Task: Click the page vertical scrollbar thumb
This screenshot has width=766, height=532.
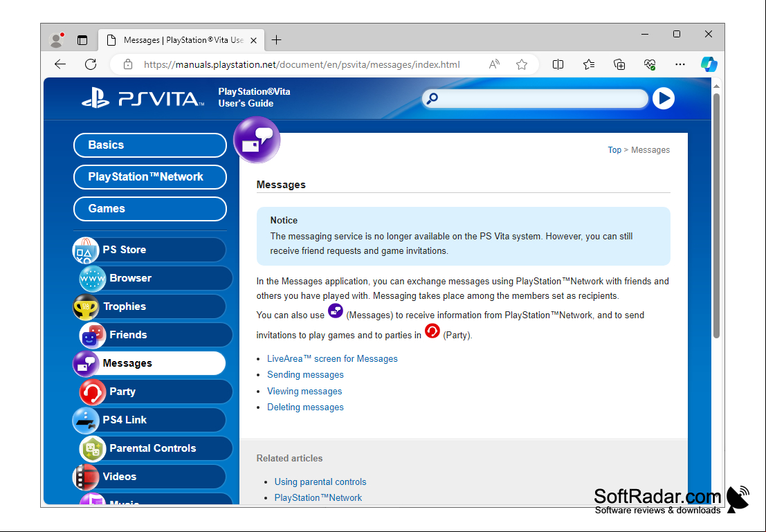Action: (716, 215)
